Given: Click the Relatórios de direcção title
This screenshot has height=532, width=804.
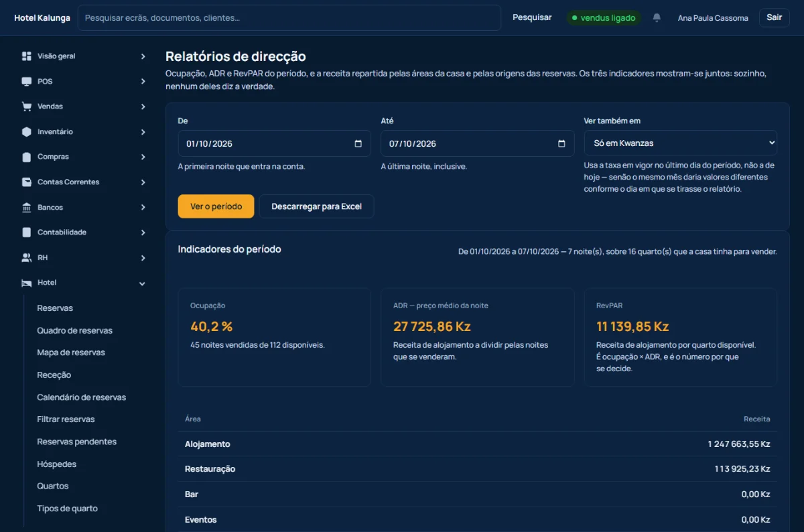Looking at the screenshot, I should pos(236,57).
